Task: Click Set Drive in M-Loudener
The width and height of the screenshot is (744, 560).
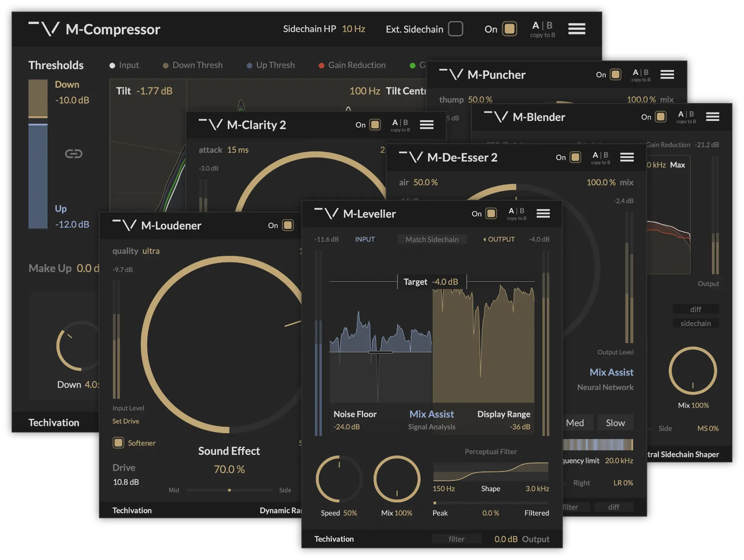Action: point(126,421)
